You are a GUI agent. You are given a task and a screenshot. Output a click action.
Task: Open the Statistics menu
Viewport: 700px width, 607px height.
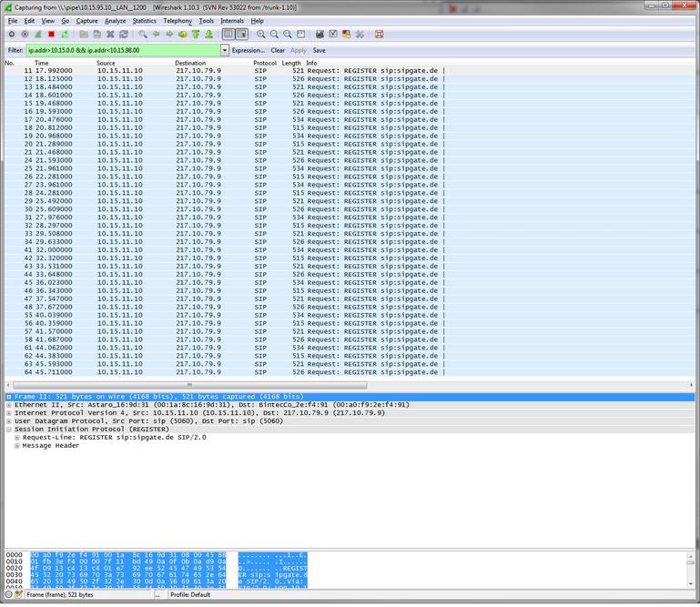coord(144,20)
